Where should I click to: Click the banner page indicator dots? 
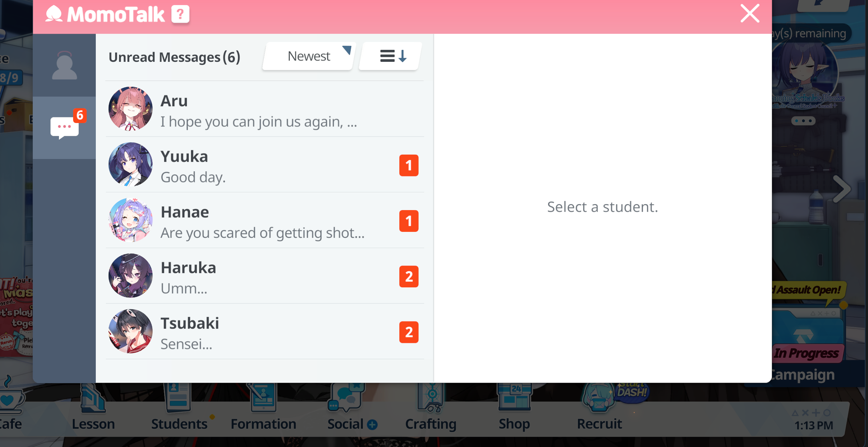803,121
